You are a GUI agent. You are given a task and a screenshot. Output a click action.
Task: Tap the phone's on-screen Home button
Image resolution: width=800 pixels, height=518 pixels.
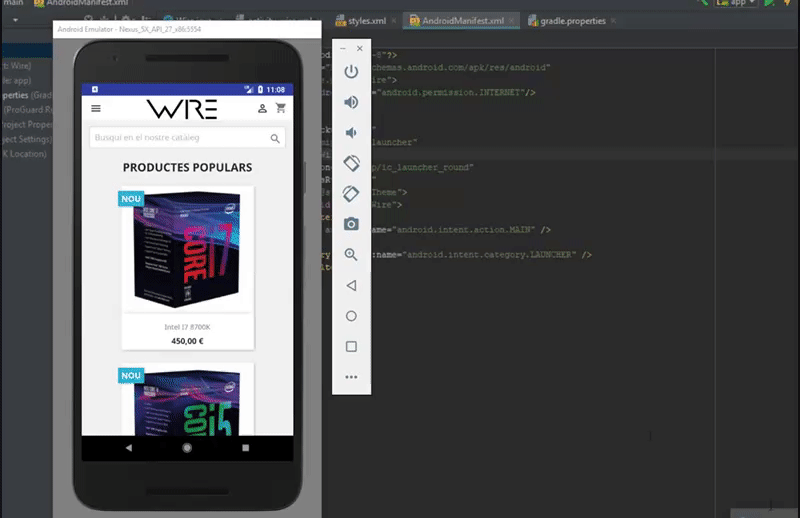(187, 448)
